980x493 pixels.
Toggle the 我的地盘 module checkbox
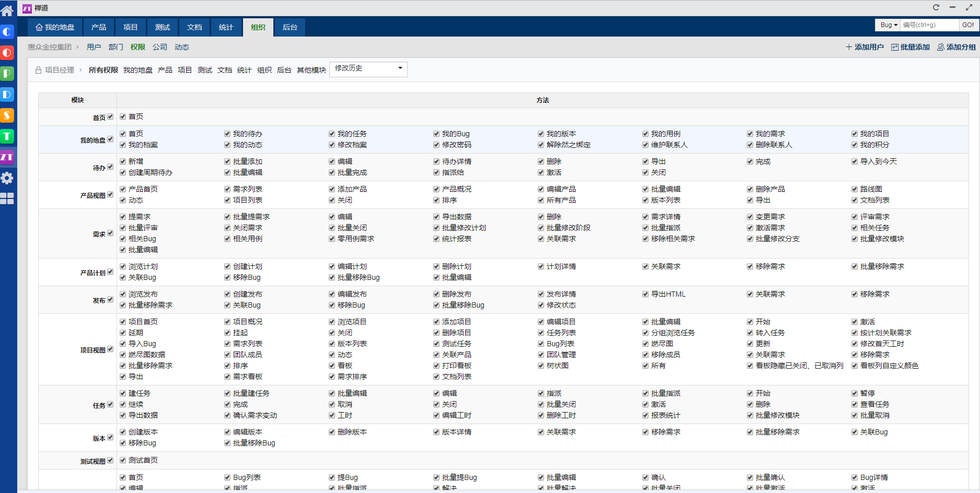(x=110, y=139)
